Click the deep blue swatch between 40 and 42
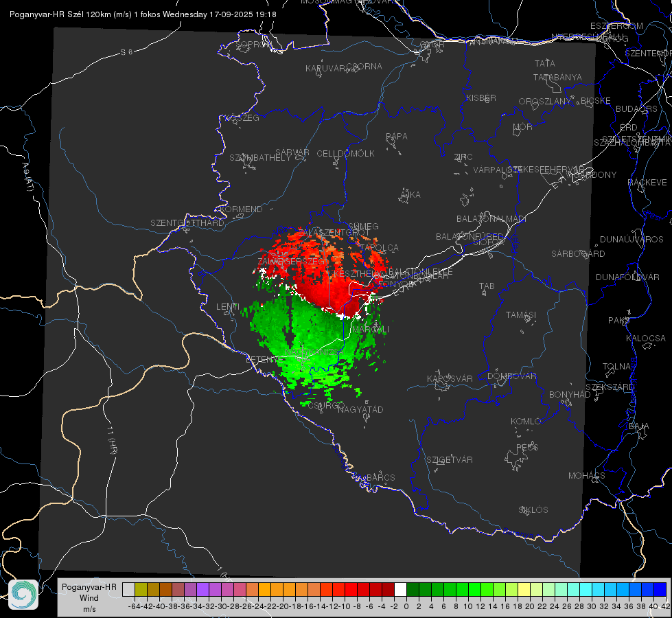Image resolution: width=672 pixels, height=618 pixels. coord(660,589)
